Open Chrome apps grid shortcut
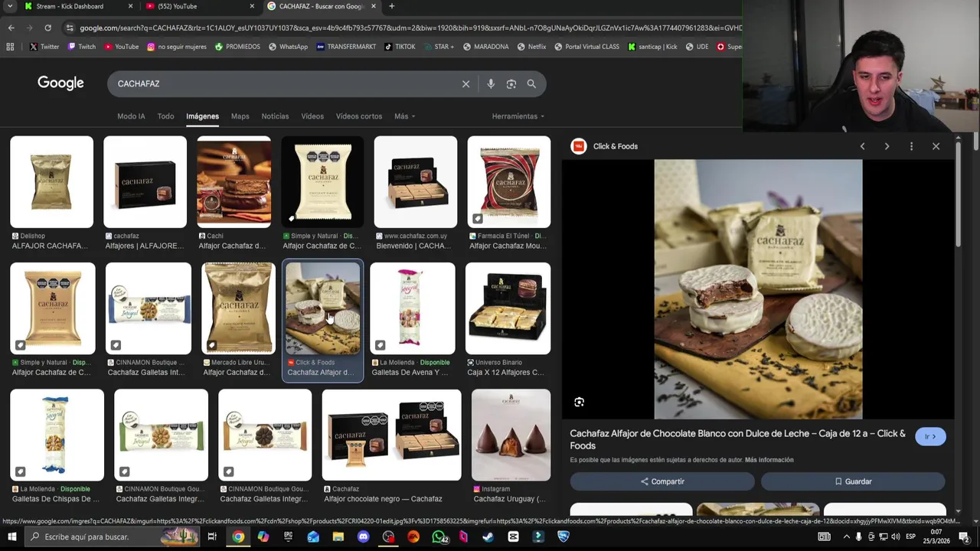The width and height of the screenshot is (980, 551). click(10, 47)
